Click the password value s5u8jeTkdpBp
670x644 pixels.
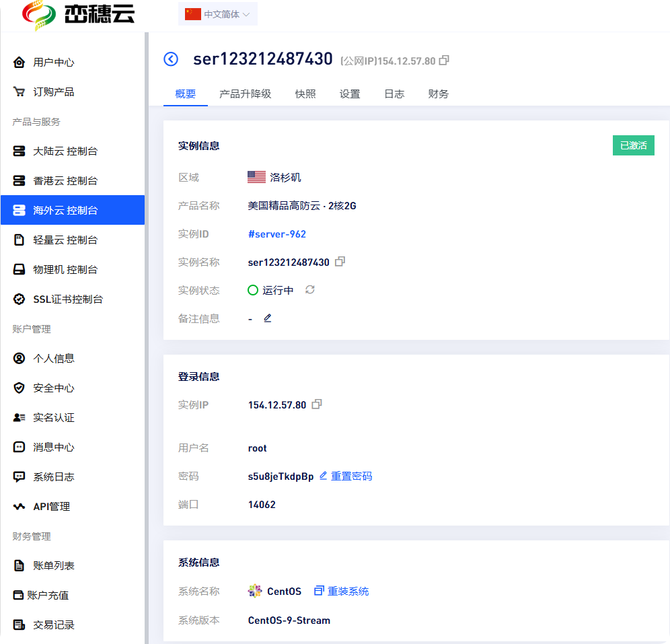click(x=281, y=476)
